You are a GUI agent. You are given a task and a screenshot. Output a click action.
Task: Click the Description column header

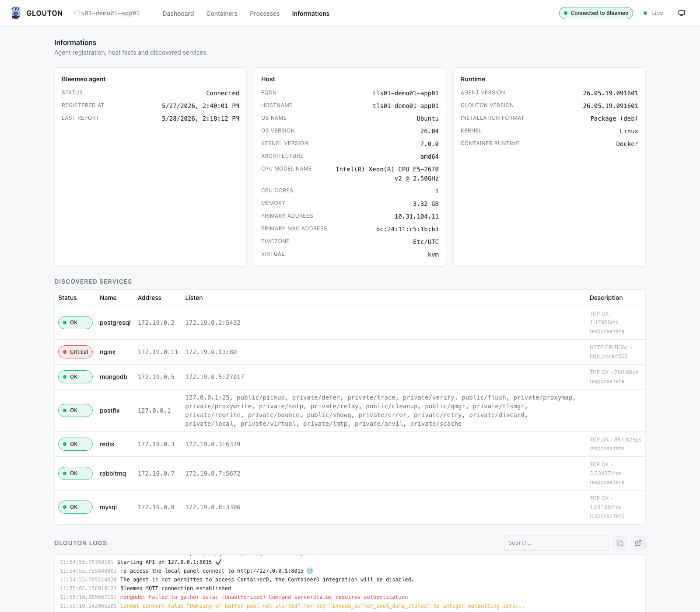pyautogui.click(x=606, y=298)
